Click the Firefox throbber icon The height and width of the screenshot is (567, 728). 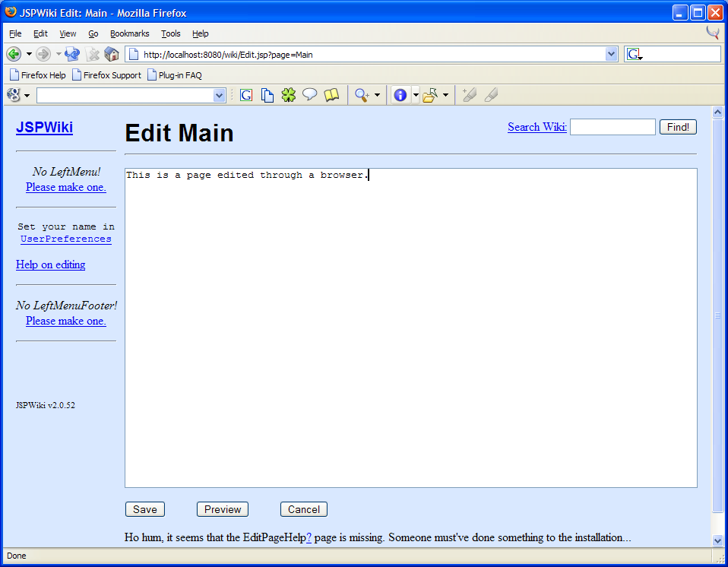pyautogui.click(x=713, y=33)
